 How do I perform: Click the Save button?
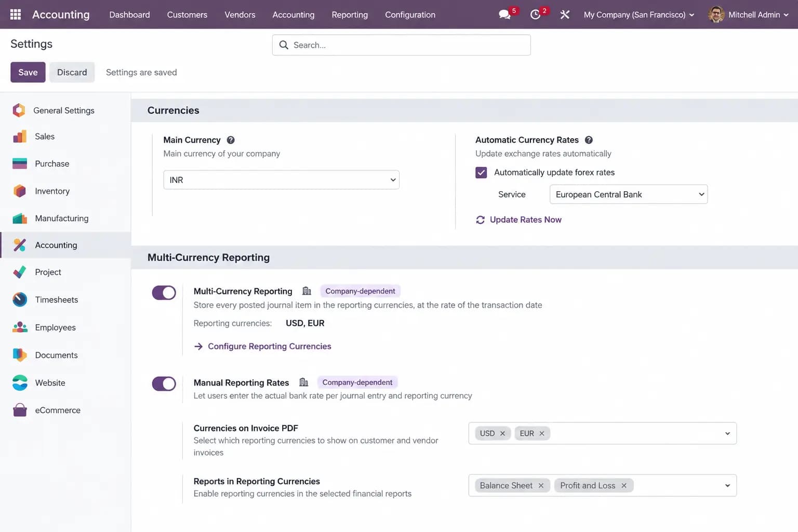28,72
